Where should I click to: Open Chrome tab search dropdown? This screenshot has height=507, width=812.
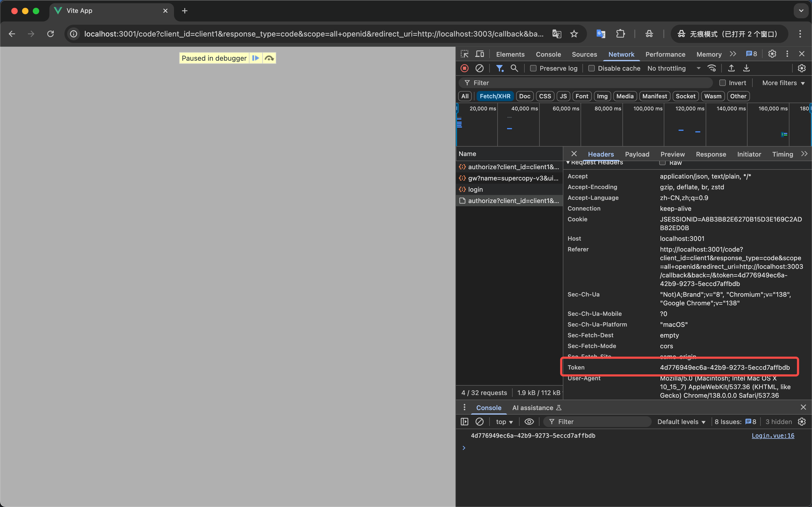tap(801, 11)
